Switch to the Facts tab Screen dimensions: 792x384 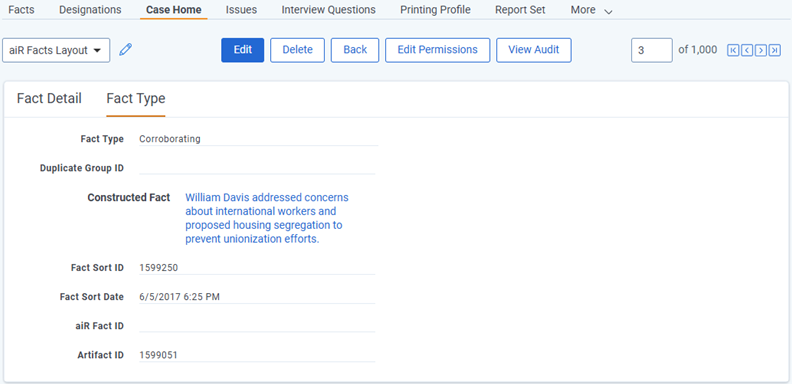[x=22, y=10]
